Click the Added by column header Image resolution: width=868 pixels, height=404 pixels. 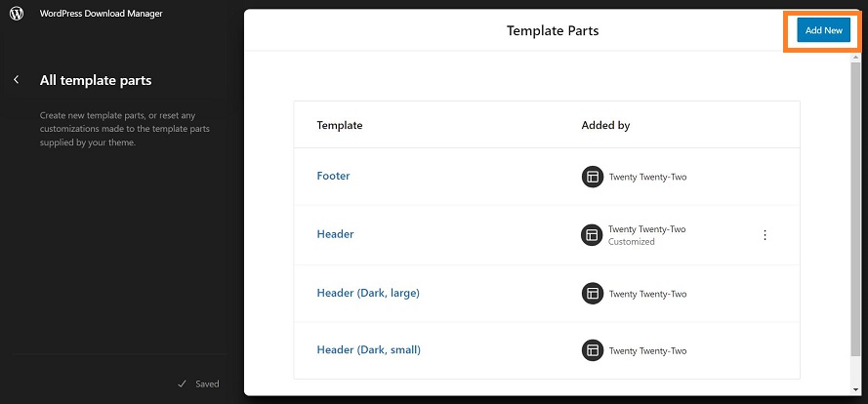point(605,125)
